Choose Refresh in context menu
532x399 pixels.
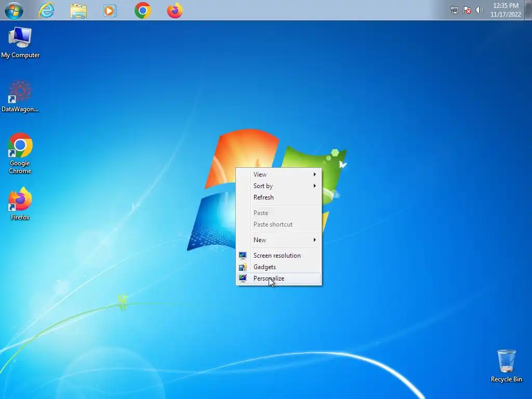coord(278,197)
